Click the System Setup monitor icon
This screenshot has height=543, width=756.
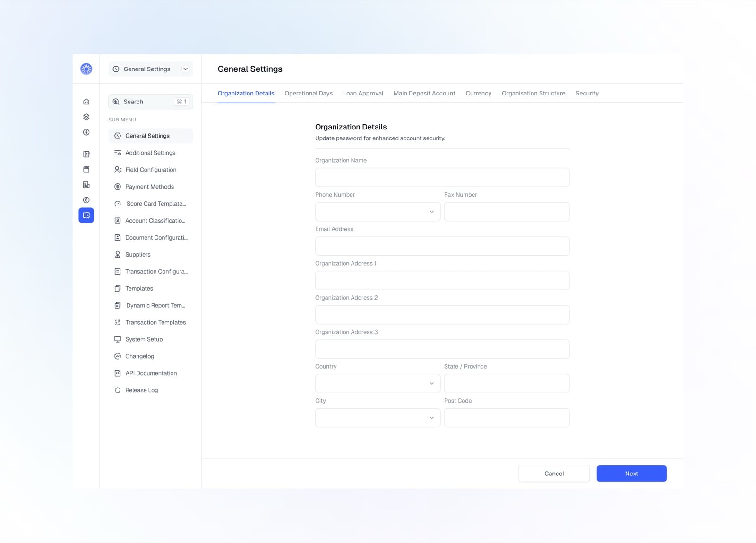point(118,339)
